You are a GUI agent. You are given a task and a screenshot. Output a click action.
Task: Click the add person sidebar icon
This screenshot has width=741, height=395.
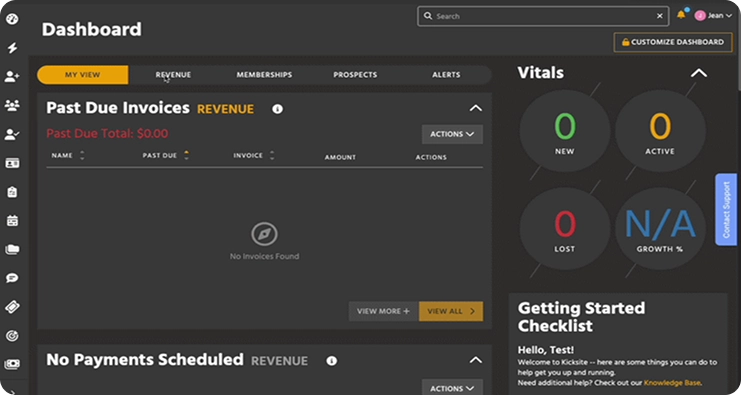pyautogui.click(x=12, y=77)
